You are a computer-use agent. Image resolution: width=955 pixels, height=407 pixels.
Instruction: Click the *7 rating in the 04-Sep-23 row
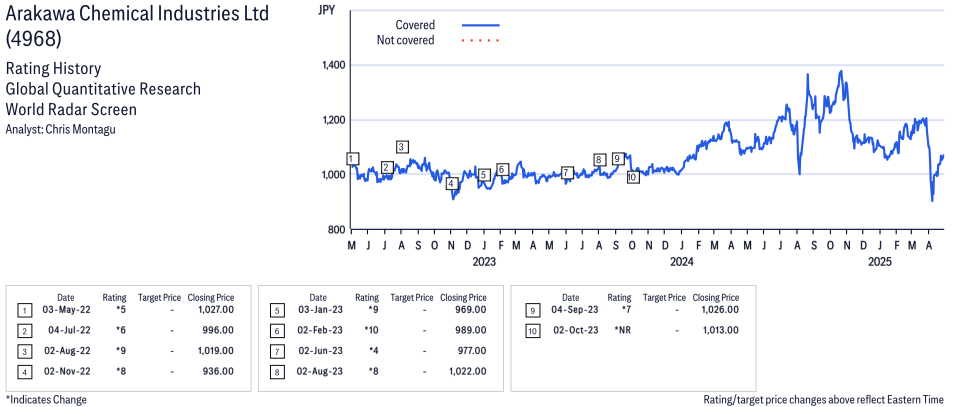pos(626,310)
